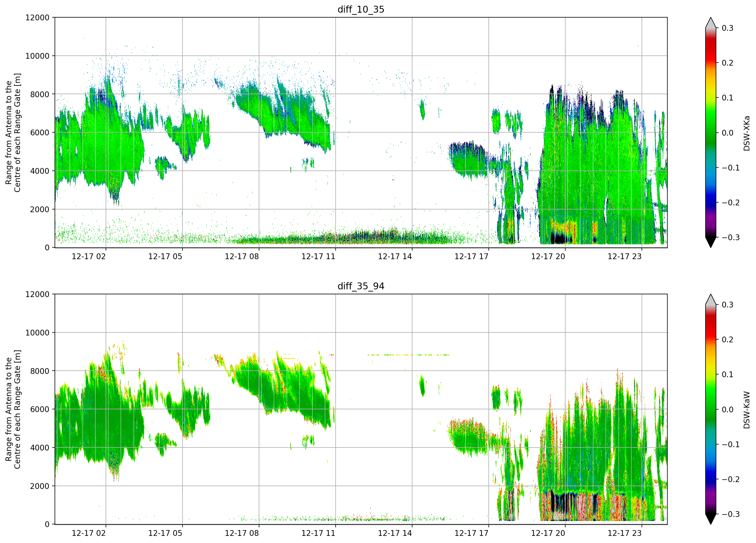Click 0.1 tick on DSW-XKa colorbar

click(728, 98)
